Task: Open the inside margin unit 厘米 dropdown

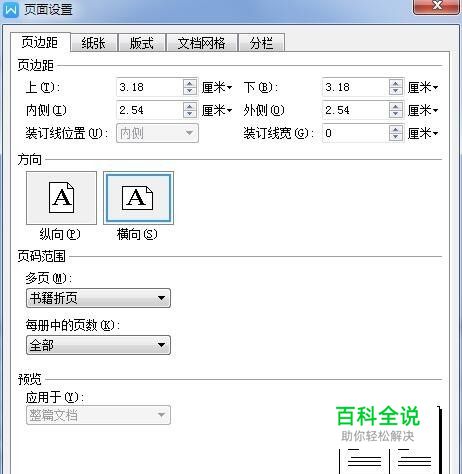Action: point(217,110)
